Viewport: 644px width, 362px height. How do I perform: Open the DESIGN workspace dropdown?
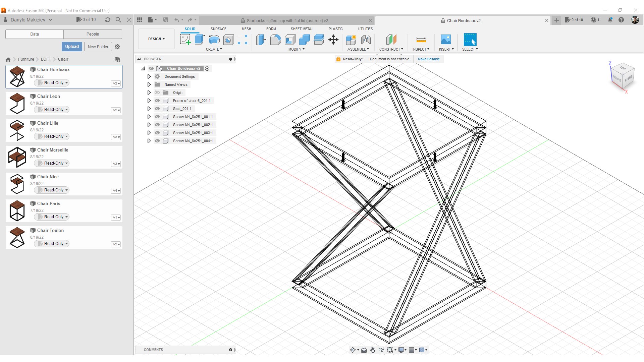point(156,39)
